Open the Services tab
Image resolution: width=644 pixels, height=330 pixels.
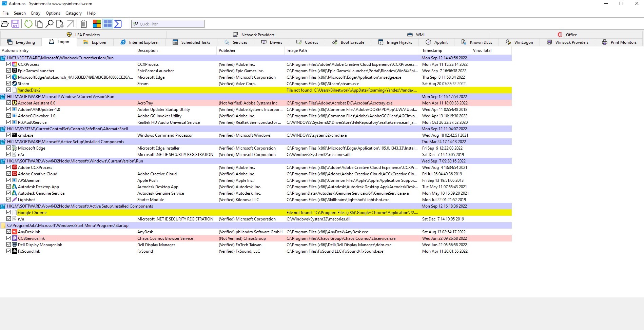(236, 42)
